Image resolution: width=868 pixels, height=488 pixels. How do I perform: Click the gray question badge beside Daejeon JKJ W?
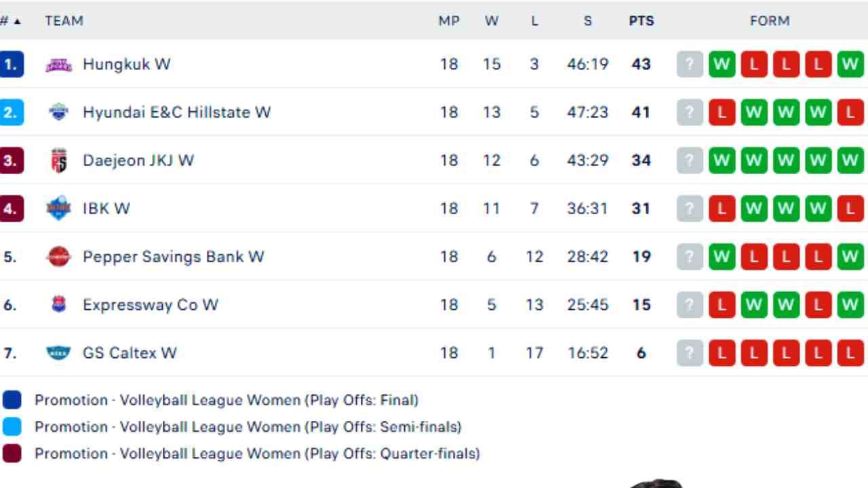tap(689, 160)
